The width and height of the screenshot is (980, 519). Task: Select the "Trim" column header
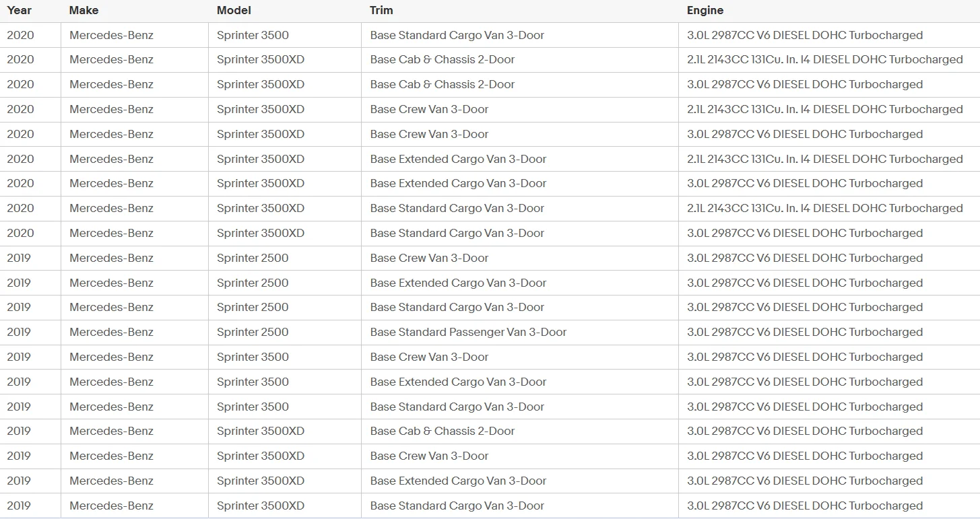click(x=381, y=11)
